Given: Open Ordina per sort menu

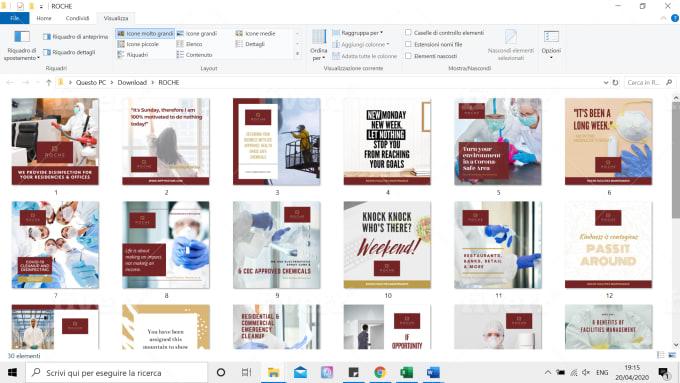Looking at the screenshot, I should point(319,45).
